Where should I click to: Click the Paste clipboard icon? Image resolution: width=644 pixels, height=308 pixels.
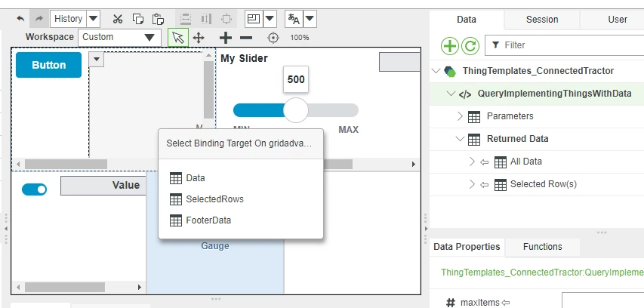158,19
